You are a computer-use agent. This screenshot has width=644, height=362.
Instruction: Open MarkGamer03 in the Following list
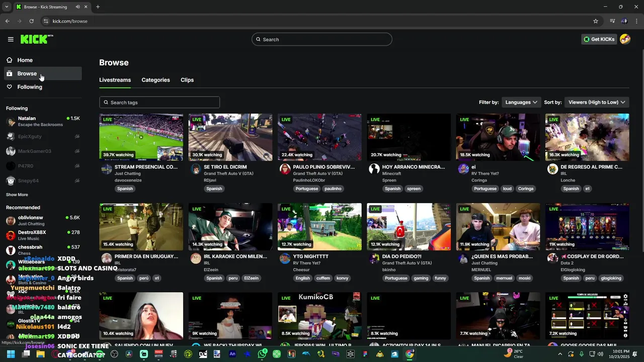(x=43, y=151)
